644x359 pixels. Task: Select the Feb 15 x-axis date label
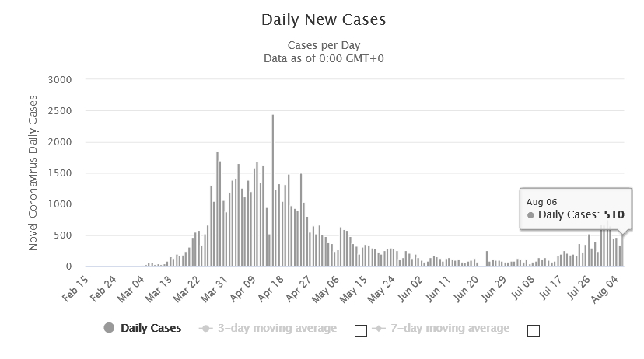coord(75,289)
